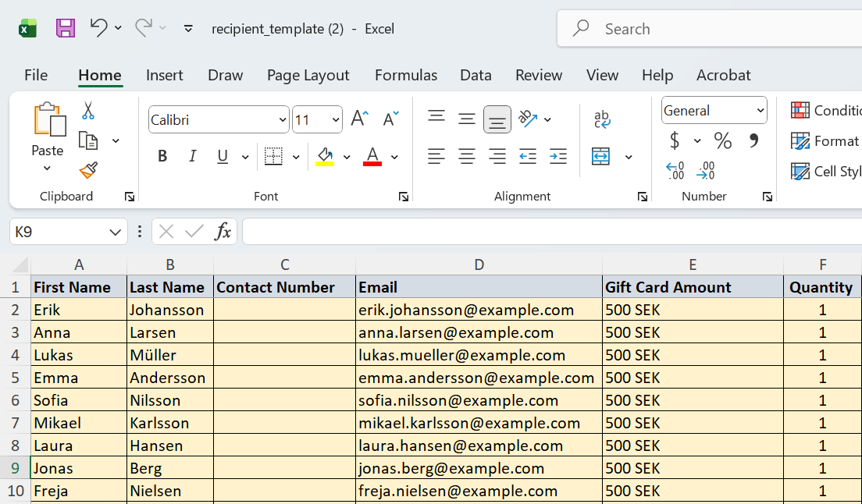Click the Increase Decimal icon
This screenshot has width=862, height=504.
[675, 171]
